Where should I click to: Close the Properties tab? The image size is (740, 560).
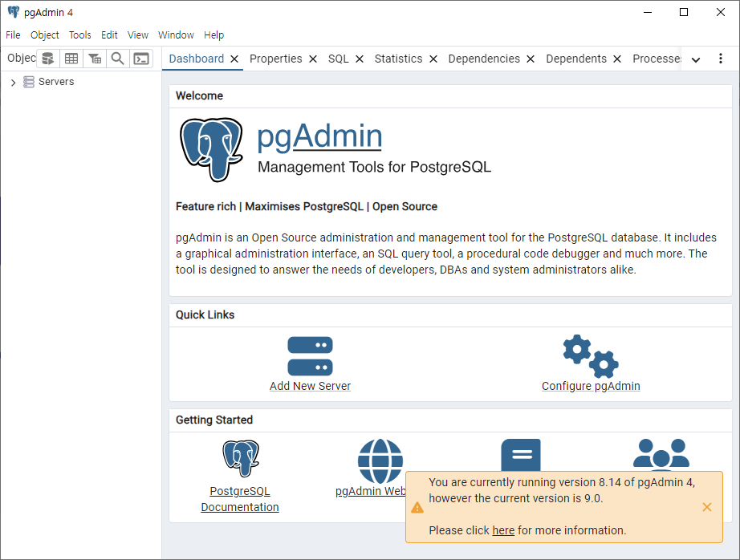[x=313, y=59]
